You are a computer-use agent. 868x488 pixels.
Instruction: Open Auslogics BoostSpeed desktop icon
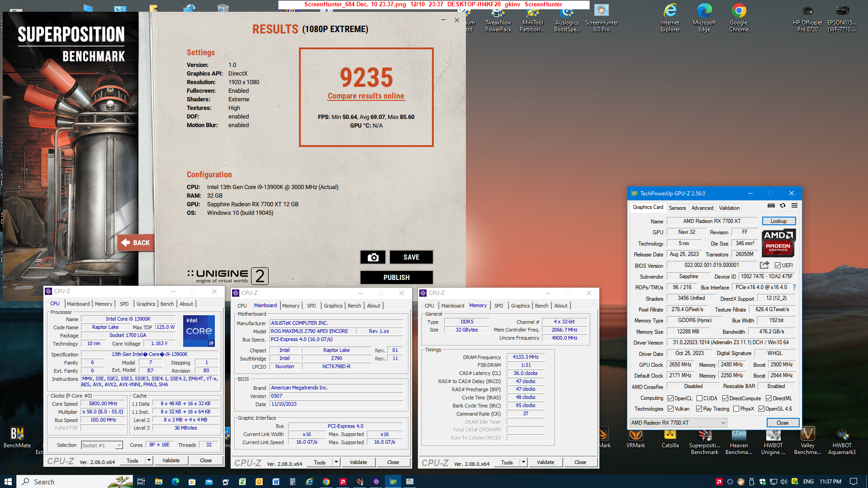567,18
